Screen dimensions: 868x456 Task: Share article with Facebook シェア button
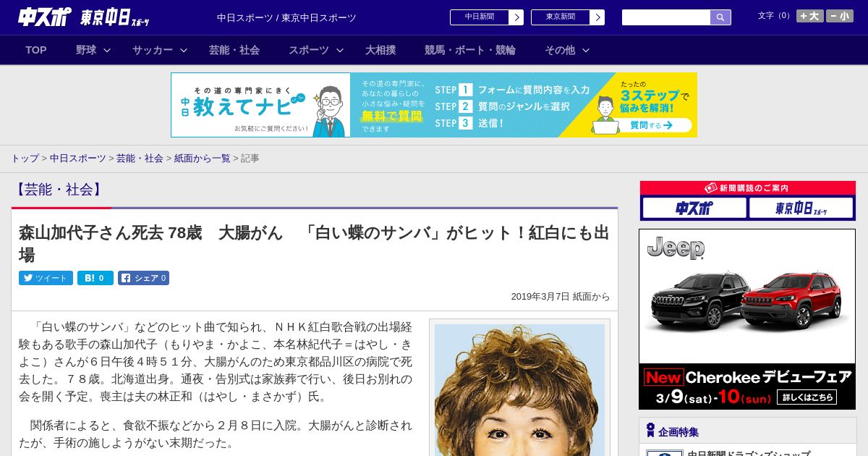point(144,278)
